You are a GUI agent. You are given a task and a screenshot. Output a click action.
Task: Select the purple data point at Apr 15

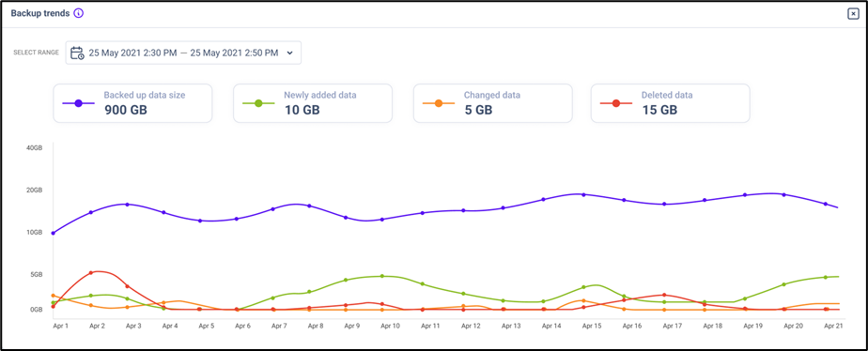[x=583, y=194]
